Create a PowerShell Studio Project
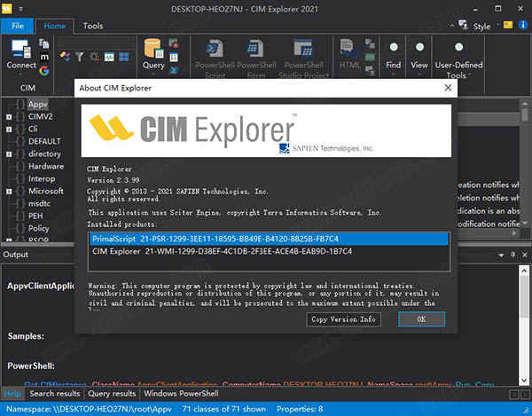 303,58
